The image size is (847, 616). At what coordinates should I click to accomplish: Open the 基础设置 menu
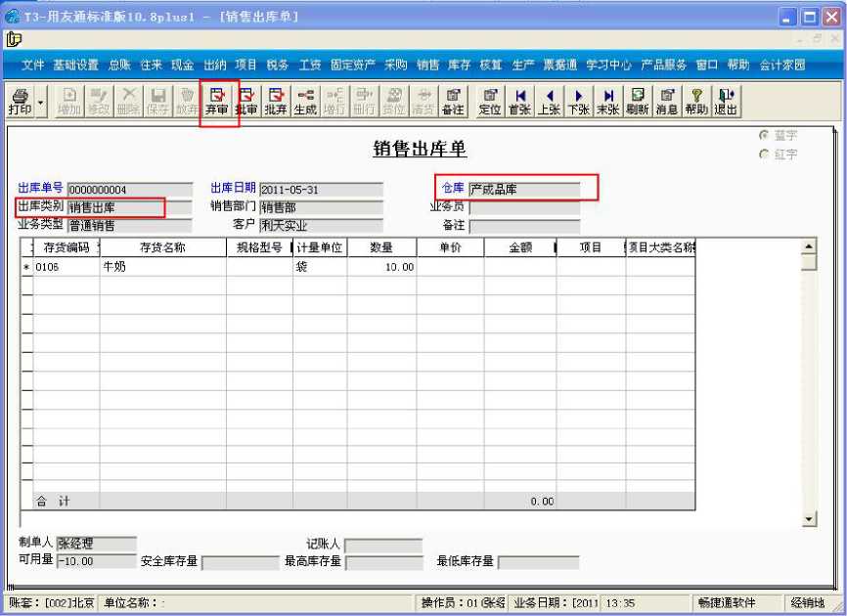pyautogui.click(x=75, y=65)
